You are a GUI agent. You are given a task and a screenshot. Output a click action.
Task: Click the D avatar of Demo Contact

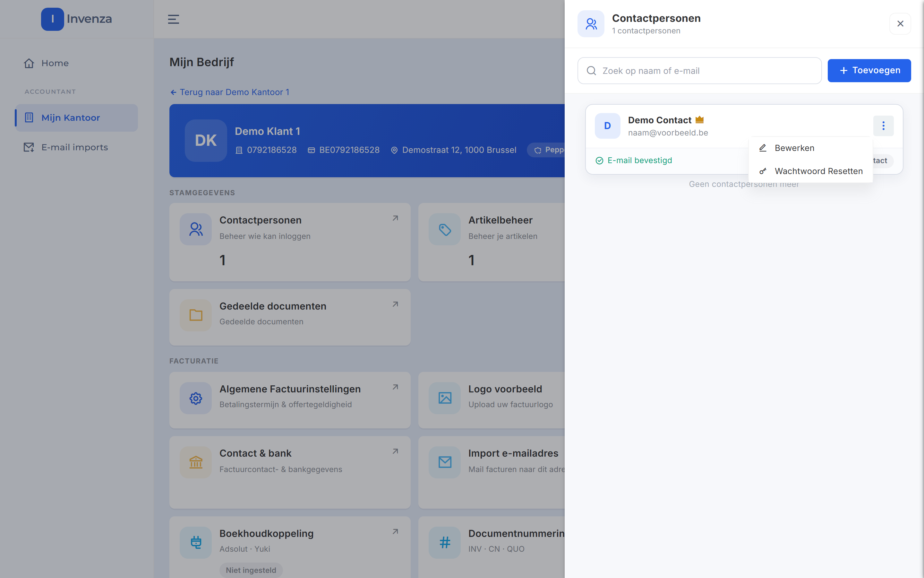coord(607,126)
